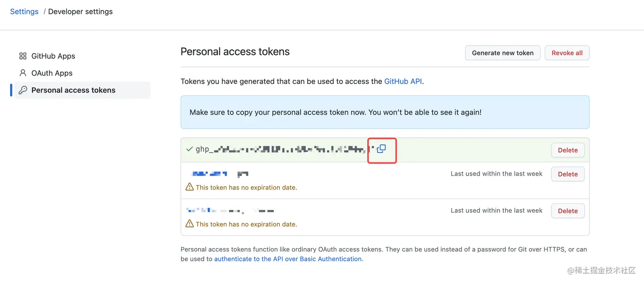
Task: Click the green checkmark beside the new token
Action: point(190,149)
